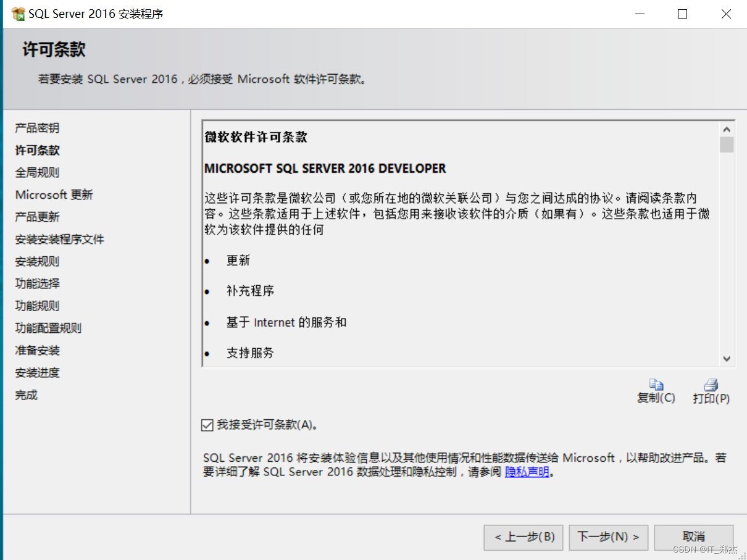
Task: Click the 支持服务 bullet item
Action: [x=250, y=353]
